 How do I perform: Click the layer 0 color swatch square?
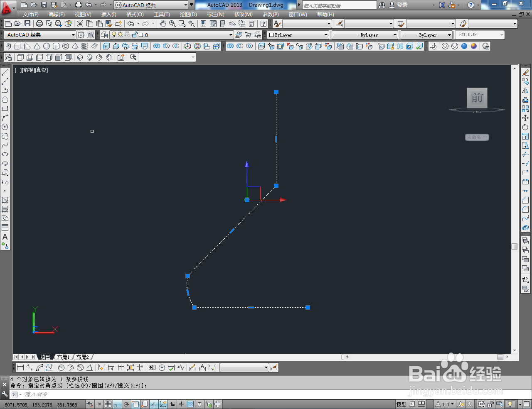click(x=141, y=35)
